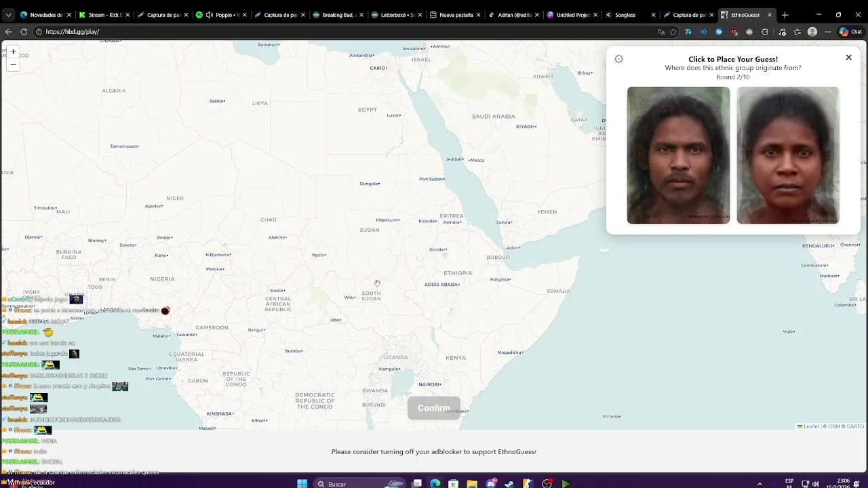The image size is (868, 488).
Task: Open Copilot Chat button
Action: click(x=850, y=32)
